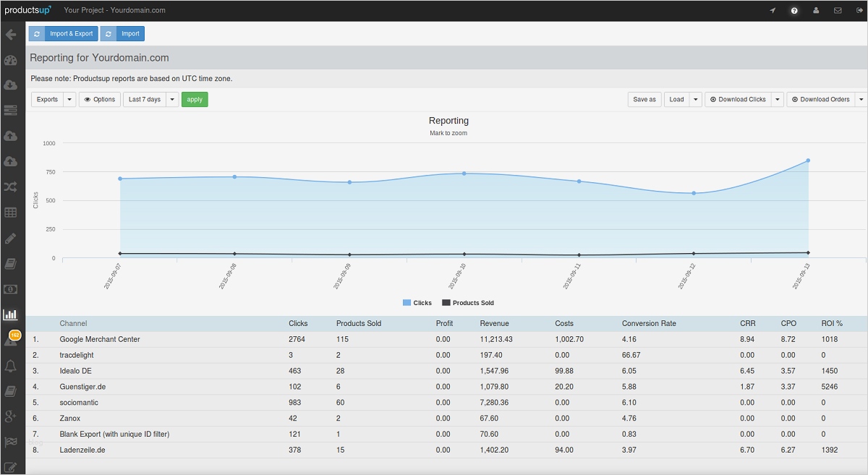The image size is (868, 475).
Task: Open the bell notifications icon in sidebar
Action: (x=10, y=366)
